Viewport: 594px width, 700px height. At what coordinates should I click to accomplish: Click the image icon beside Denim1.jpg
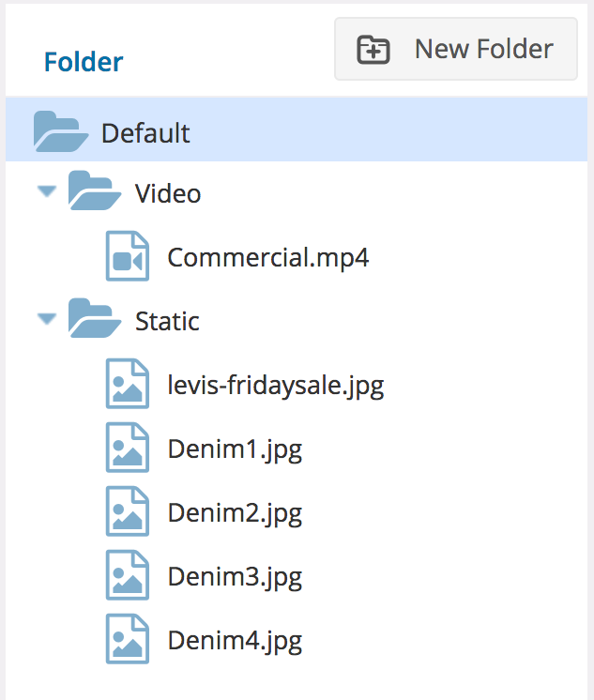click(128, 448)
